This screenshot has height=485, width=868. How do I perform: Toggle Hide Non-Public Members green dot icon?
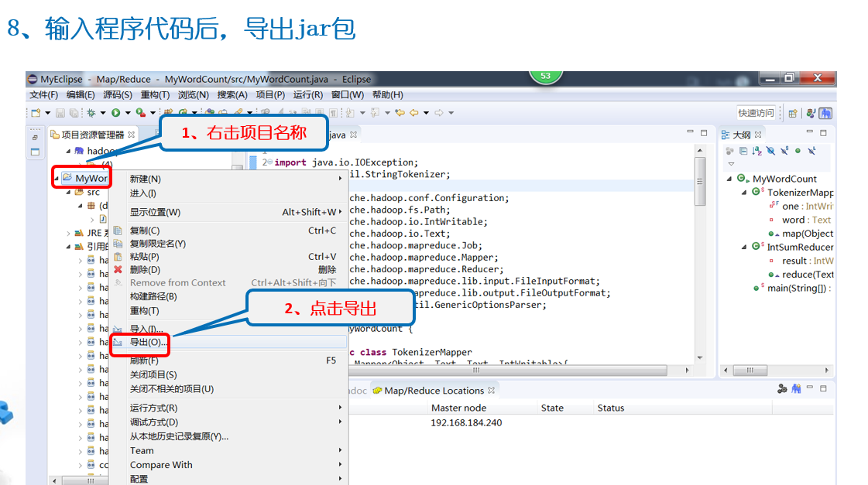tap(798, 150)
